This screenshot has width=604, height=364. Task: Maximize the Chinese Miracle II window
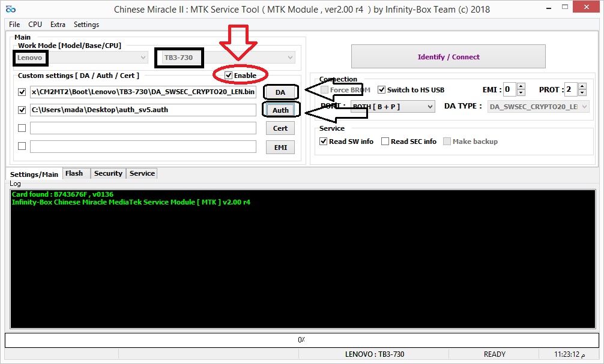[x=565, y=7]
